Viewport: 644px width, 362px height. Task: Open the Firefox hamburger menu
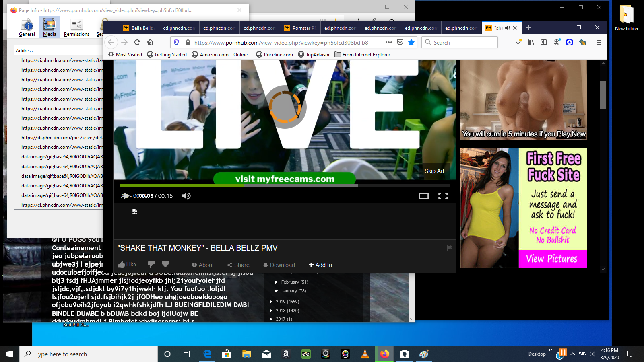[599, 42]
